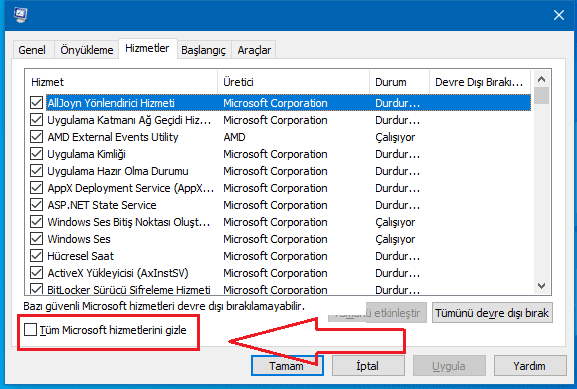Viewport: 577px width, 389px height.
Task: Click Çalışıyor status of Windows Ses row
Action: click(x=395, y=239)
